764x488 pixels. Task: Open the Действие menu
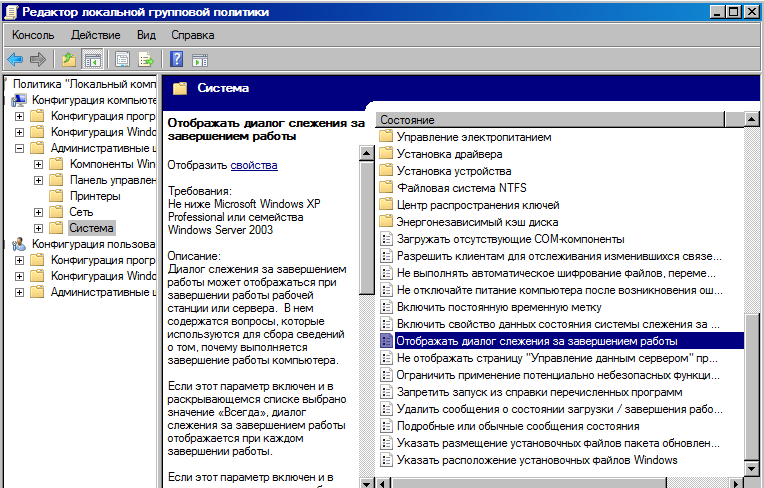pyautogui.click(x=96, y=35)
